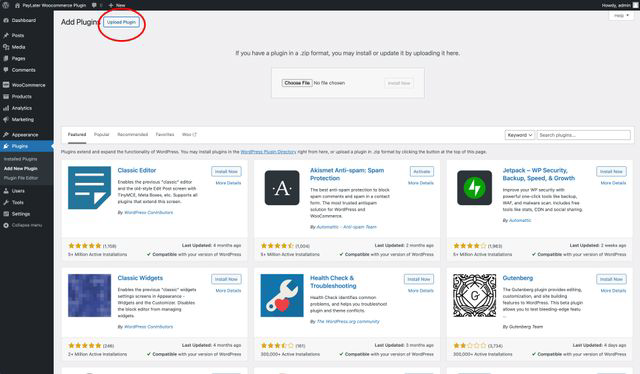
Task: Switch to the Recommended tab
Action: 133,134
